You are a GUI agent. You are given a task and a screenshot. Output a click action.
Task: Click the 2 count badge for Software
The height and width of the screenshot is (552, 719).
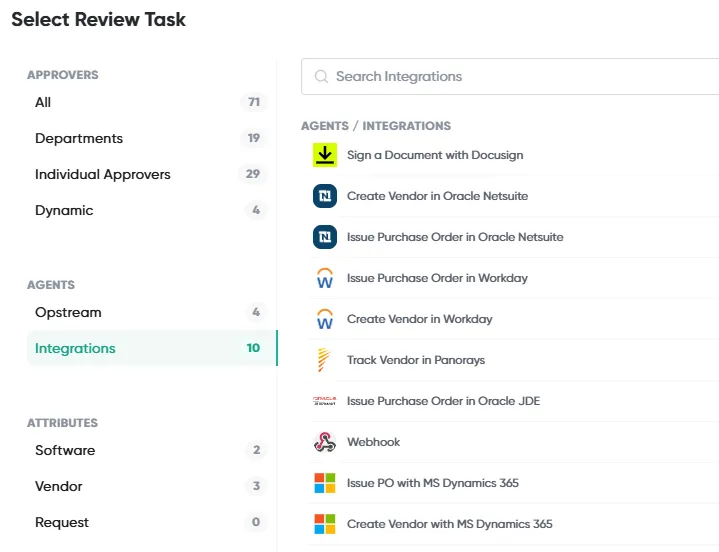[256, 450]
